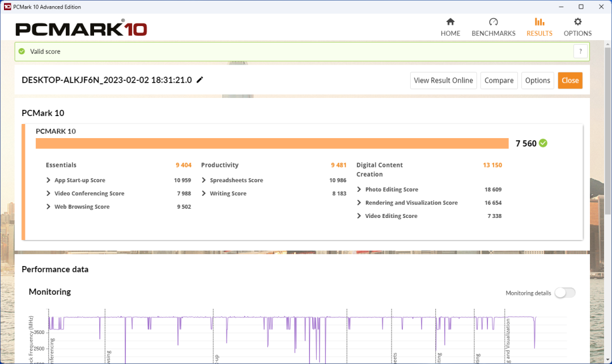Click the PCMARK 10 logo
The height and width of the screenshot is (364, 612).
tap(81, 28)
